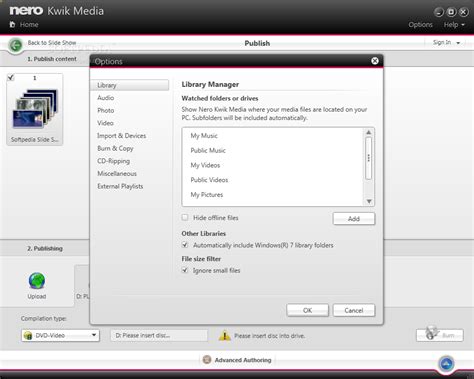Click the blue round up-arrow button at bottom right
Screen dimensions: 474x379
(x=447, y=364)
